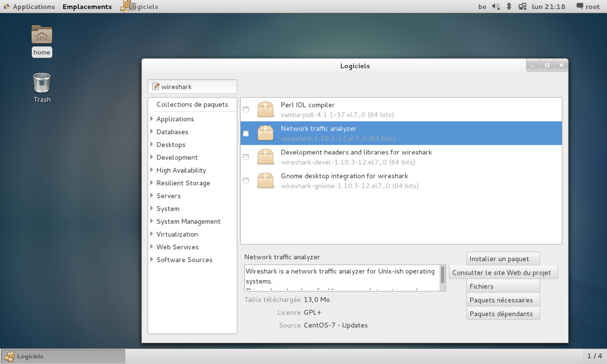607x364 pixels.
Task: Click the 13,0 Mo download size value
Action: [317, 300]
